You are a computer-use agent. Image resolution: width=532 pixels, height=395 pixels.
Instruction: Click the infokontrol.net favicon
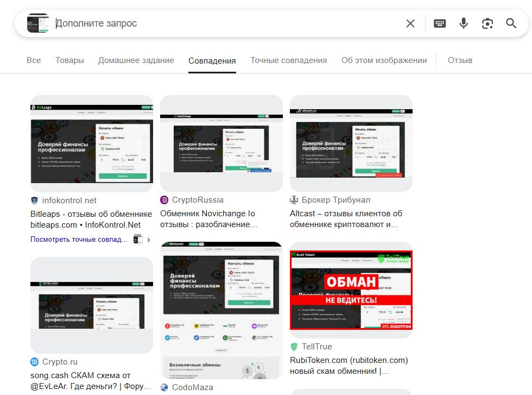34,200
